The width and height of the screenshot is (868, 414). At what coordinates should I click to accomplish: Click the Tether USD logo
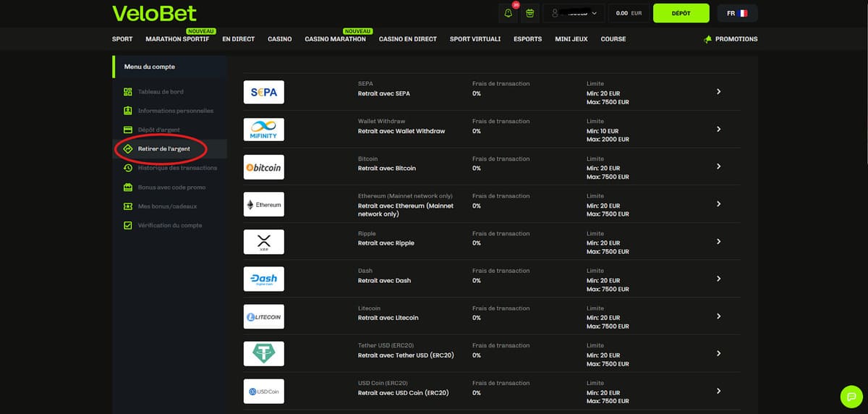(264, 354)
